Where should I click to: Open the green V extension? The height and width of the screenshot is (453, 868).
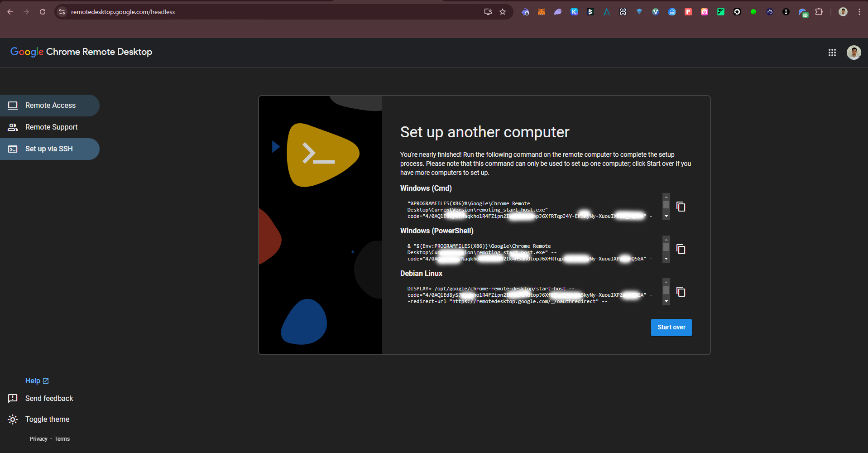[656, 12]
